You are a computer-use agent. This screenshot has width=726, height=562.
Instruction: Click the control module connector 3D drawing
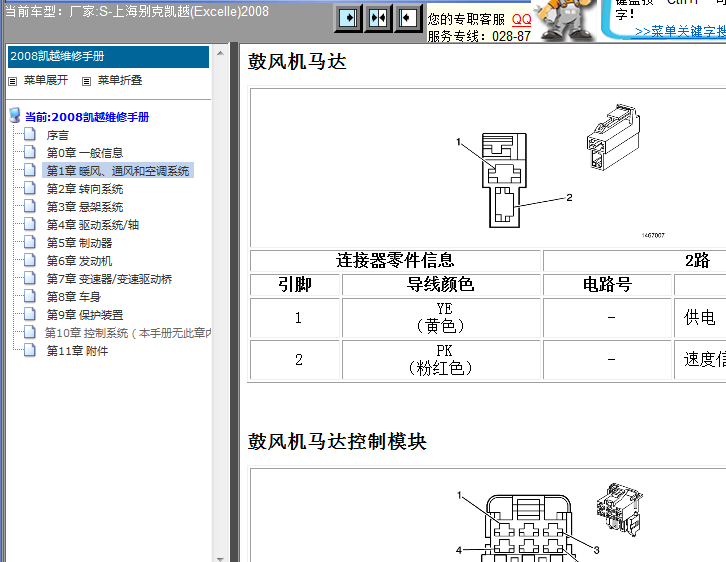tap(620, 509)
